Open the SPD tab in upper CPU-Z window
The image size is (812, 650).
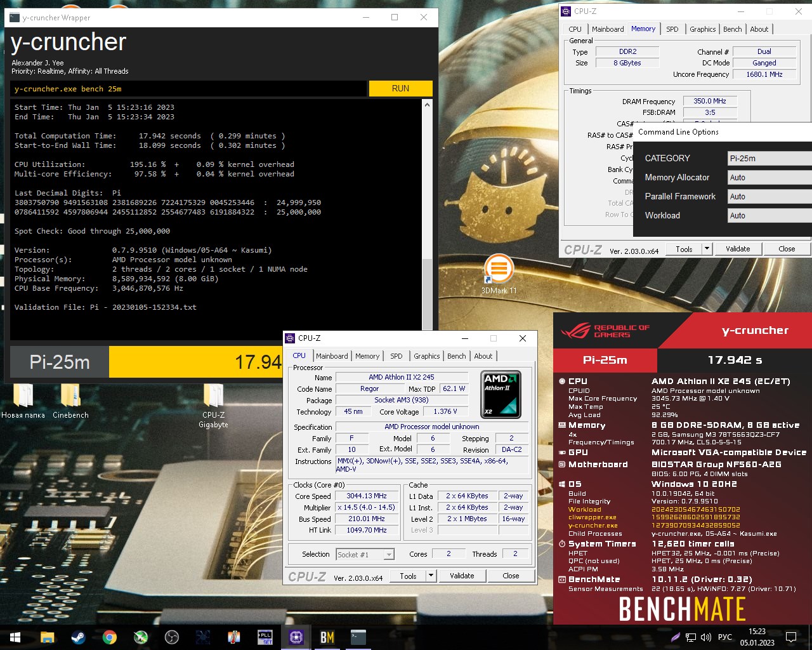672,29
